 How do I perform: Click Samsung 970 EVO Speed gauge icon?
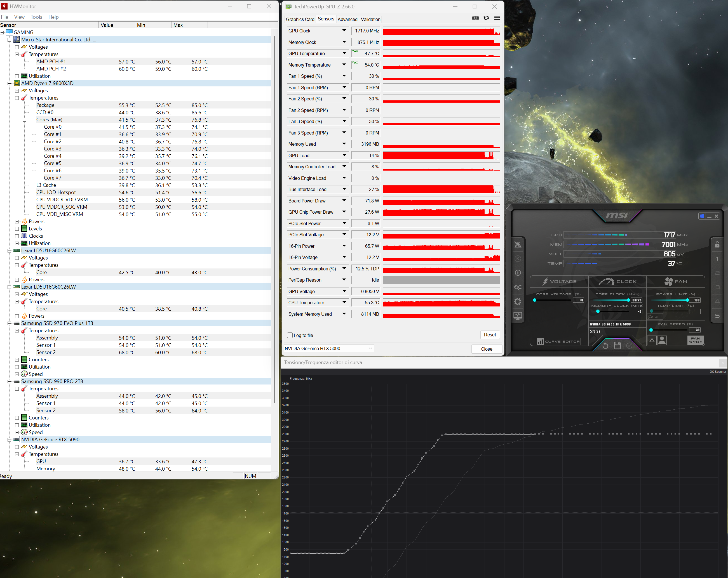(x=24, y=374)
